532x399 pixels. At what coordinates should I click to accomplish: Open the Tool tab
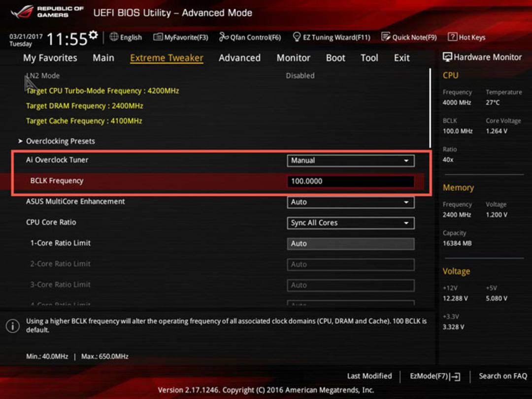point(369,58)
